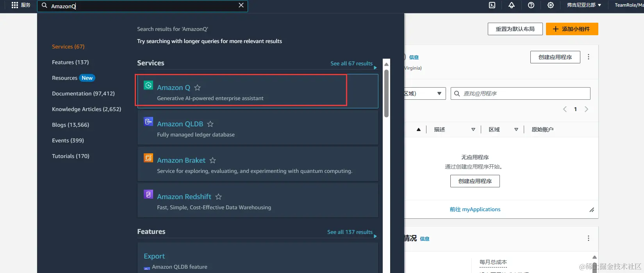This screenshot has height=273, width=644.
Task: Go to previous page arrow in pagination
Action: pos(565,109)
